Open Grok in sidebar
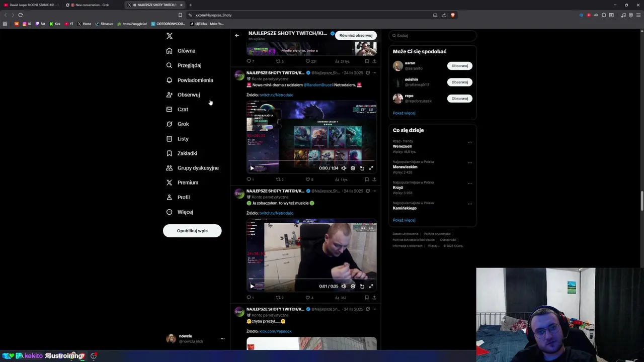644x362 pixels. [x=178, y=124]
